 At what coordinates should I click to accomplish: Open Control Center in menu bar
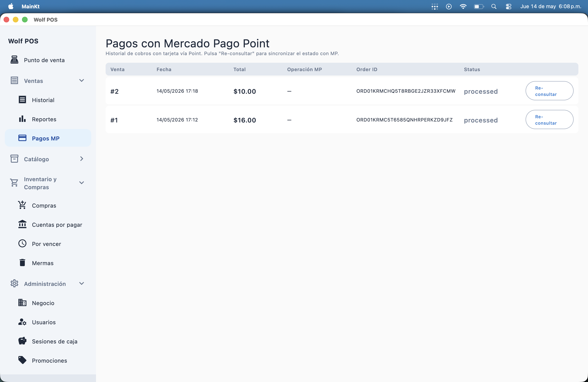(508, 7)
